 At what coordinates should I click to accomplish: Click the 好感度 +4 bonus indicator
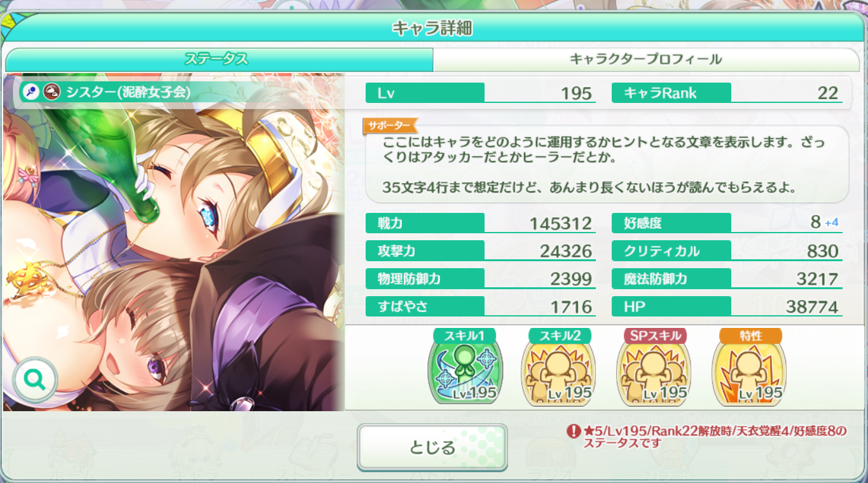pos(832,223)
